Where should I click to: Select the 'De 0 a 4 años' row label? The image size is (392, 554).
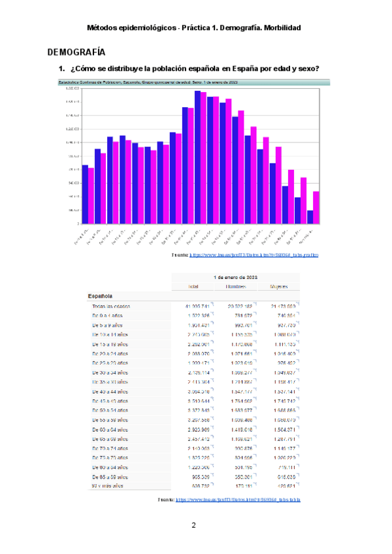pyautogui.click(x=108, y=316)
